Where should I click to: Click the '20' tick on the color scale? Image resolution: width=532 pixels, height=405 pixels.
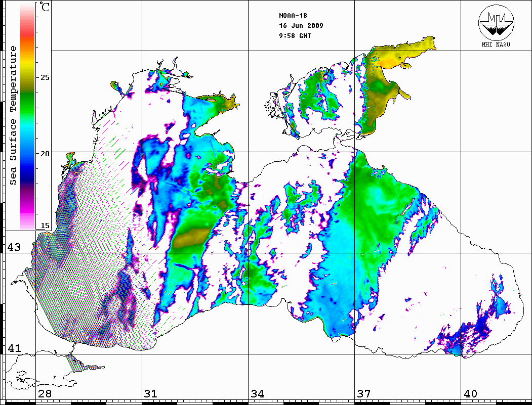click(x=45, y=153)
